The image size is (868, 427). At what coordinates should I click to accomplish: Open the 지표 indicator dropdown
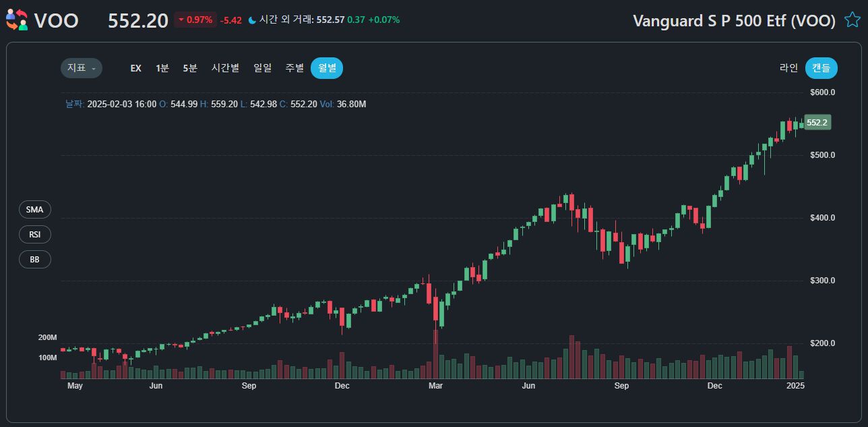81,68
